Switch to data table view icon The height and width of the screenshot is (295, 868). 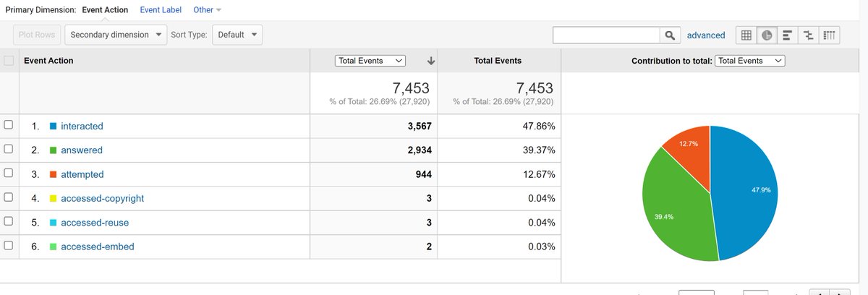(746, 35)
